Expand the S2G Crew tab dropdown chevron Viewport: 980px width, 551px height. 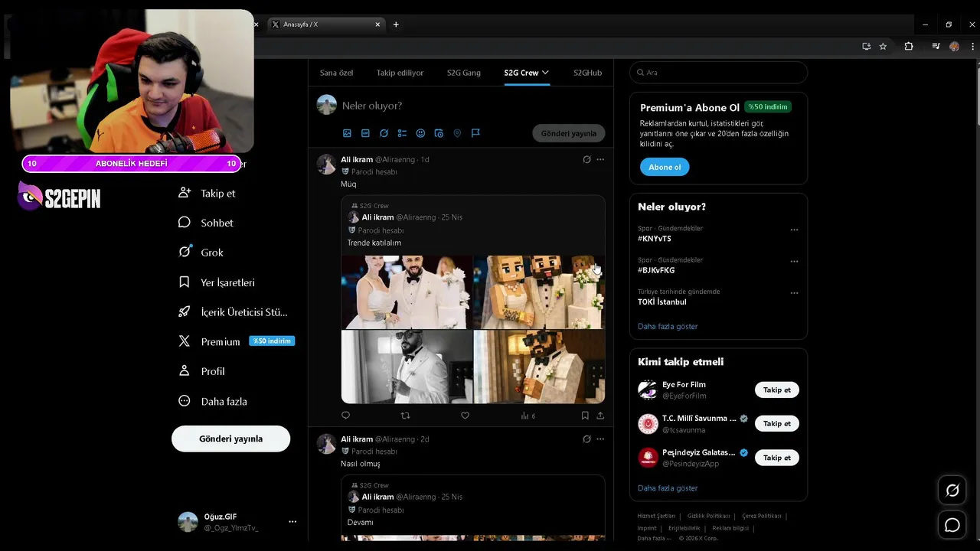pyautogui.click(x=545, y=73)
